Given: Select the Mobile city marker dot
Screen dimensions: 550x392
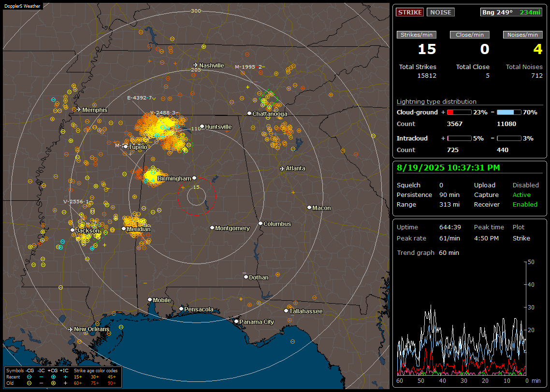Looking at the screenshot, I should point(150,299).
